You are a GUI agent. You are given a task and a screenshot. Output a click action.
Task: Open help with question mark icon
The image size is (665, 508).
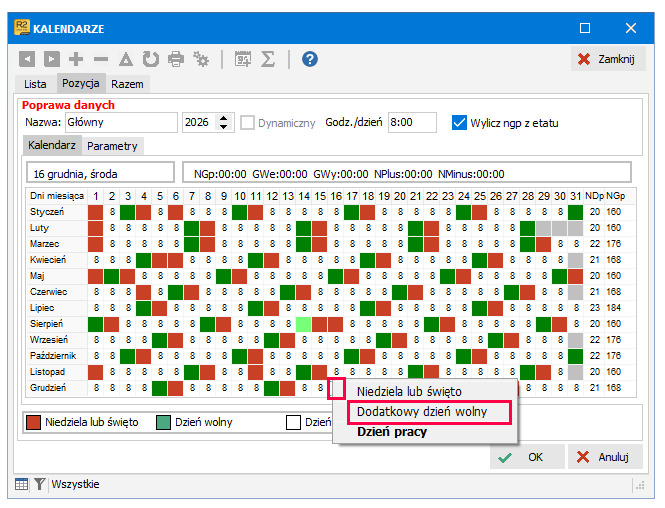tap(310, 59)
